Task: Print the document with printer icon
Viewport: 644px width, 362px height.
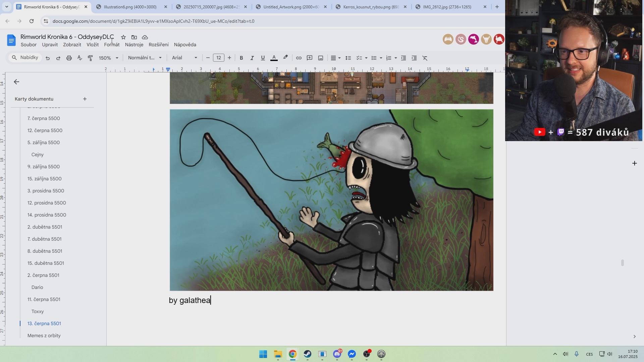Action: pos(69,58)
